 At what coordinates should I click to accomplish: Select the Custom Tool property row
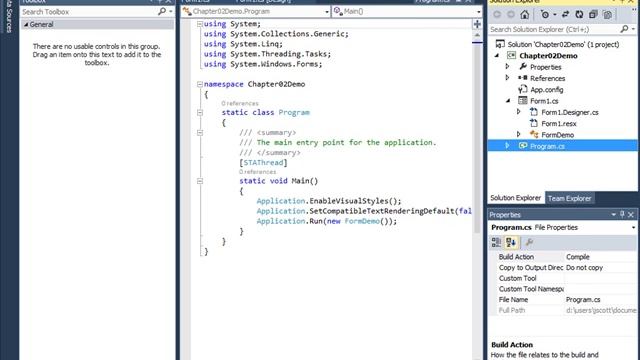tap(564, 278)
